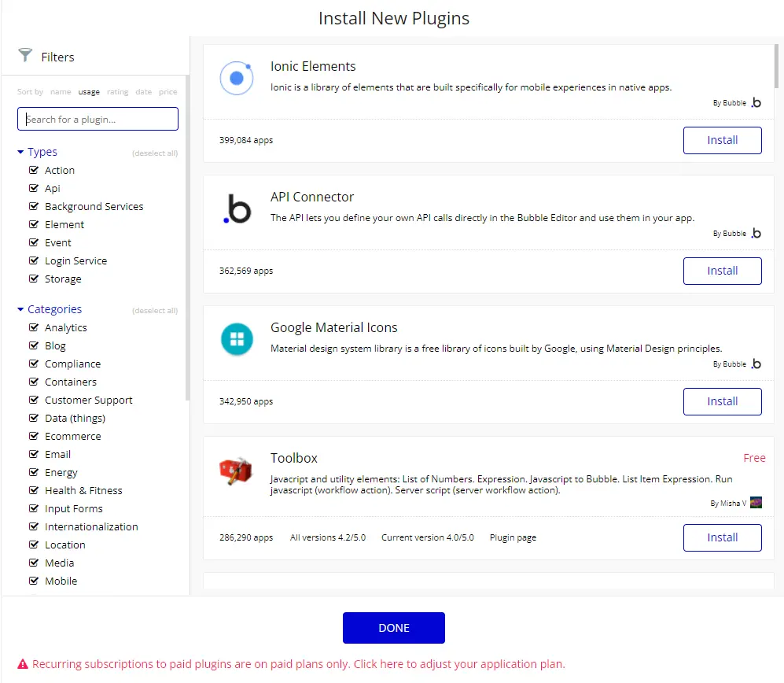Toggle the Energy category checkbox

click(34, 472)
